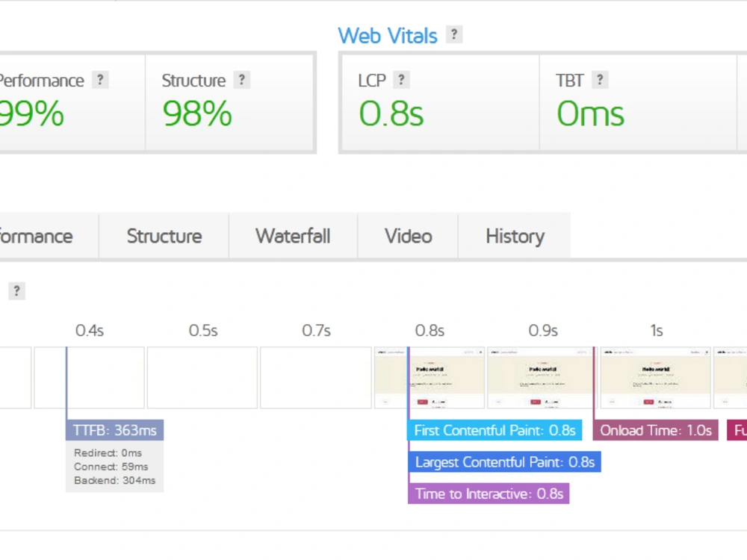Click the help icon next to Structure score
The image size is (747, 560).
(241, 80)
